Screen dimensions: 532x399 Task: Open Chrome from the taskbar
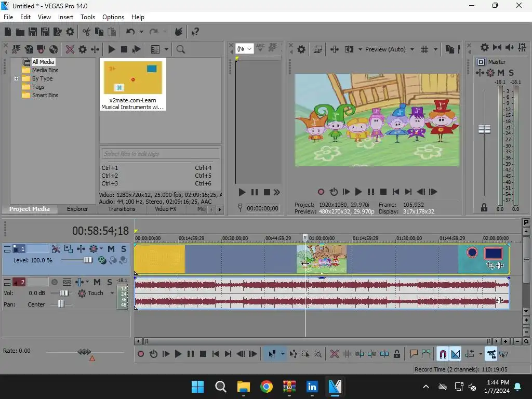(x=267, y=387)
